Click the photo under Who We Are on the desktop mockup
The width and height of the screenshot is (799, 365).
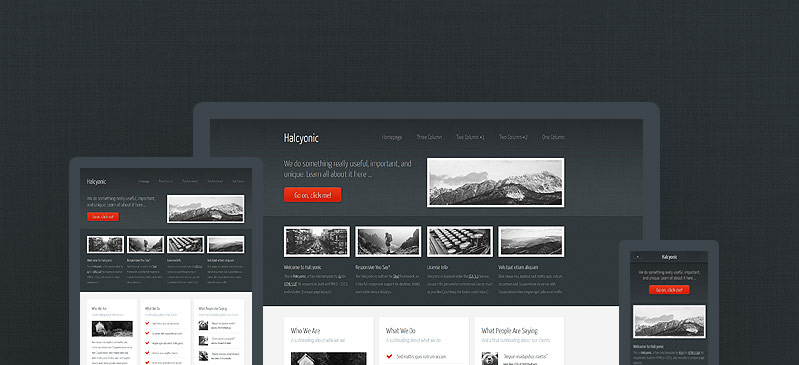click(329, 358)
